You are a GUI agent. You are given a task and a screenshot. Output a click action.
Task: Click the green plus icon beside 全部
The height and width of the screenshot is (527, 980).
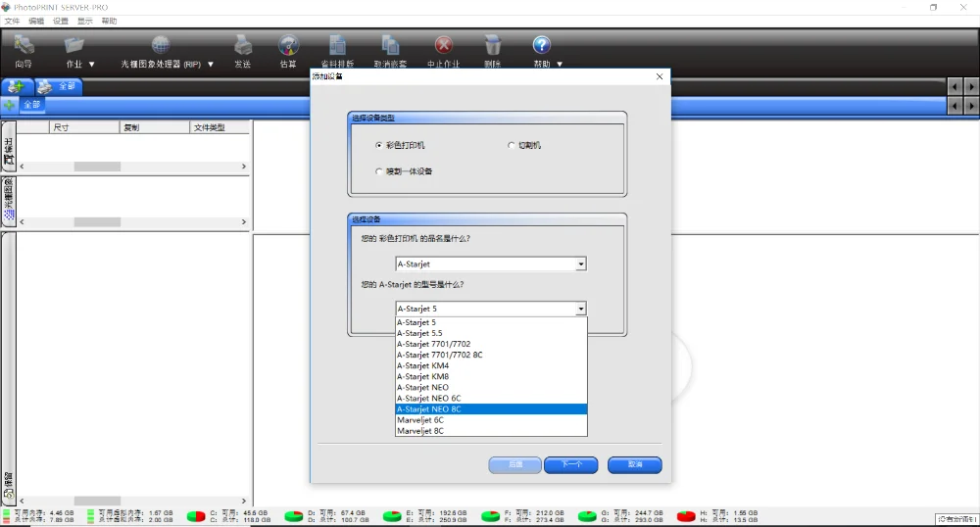(x=10, y=105)
